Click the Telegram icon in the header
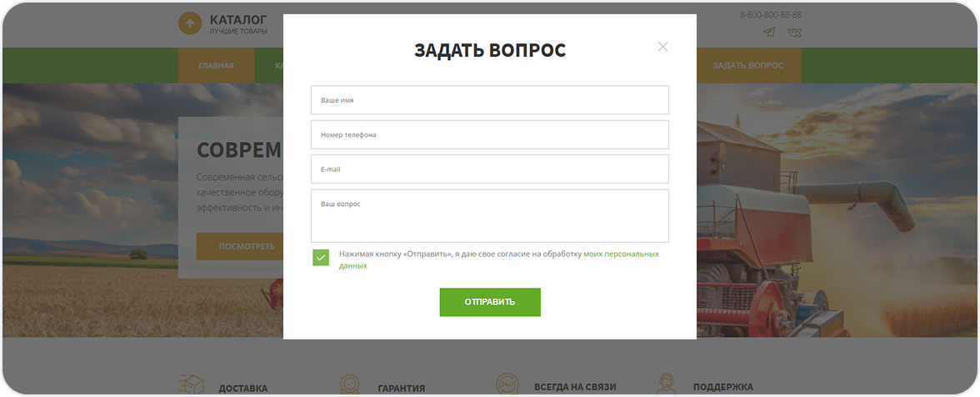This screenshot has width=980, height=397. click(768, 33)
